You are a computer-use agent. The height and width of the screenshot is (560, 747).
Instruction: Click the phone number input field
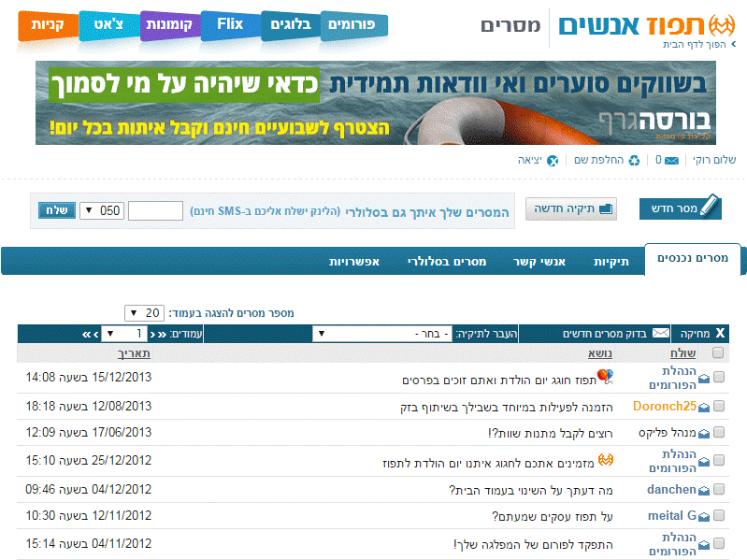click(155, 210)
